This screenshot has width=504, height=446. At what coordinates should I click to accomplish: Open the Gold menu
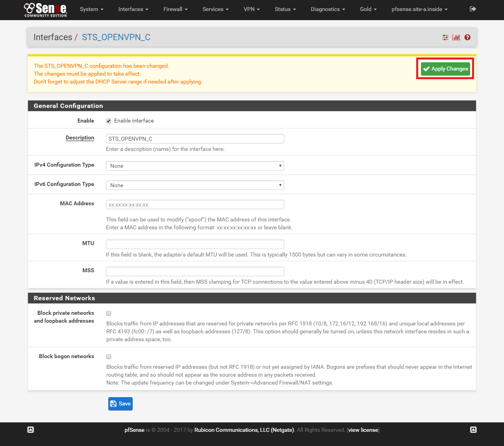pyautogui.click(x=368, y=9)
